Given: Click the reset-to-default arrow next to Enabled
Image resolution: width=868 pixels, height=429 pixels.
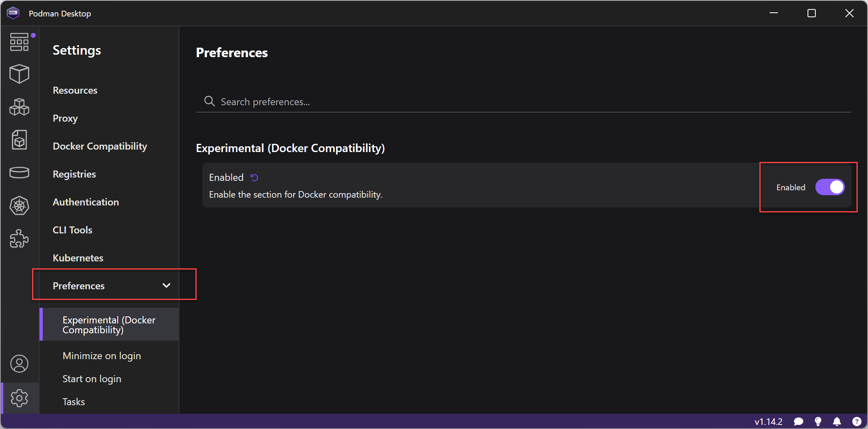Looking at the screenshot, I should click(x=254, y=178).
